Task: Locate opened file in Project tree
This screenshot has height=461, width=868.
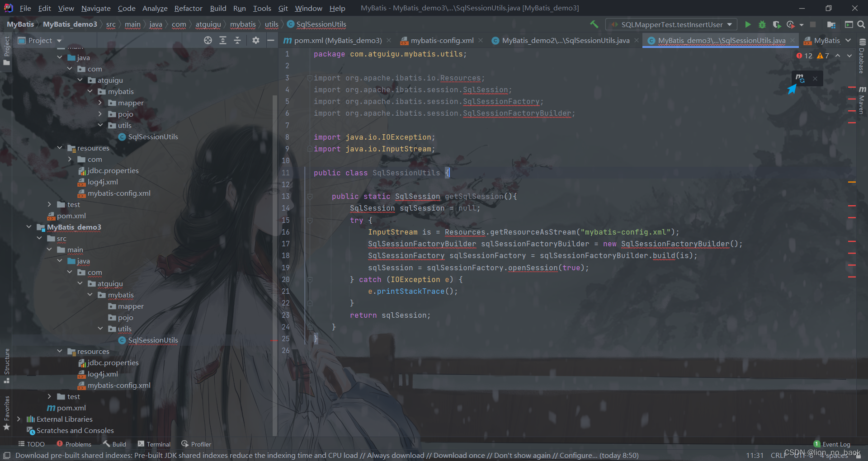Action: (208, 40)
